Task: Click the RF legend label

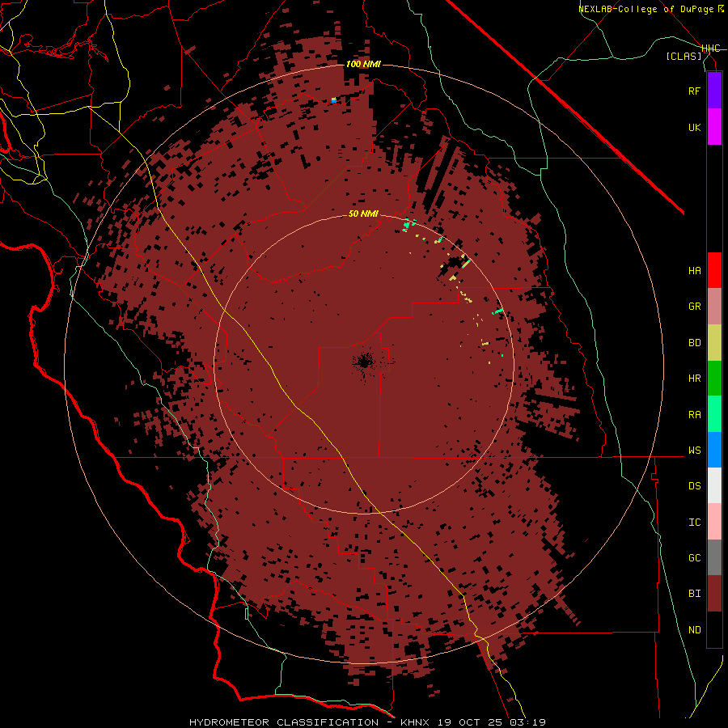Action: pos(694,91)
